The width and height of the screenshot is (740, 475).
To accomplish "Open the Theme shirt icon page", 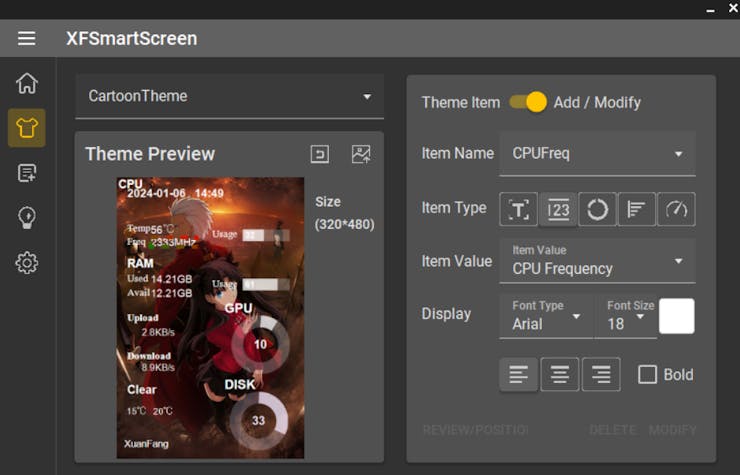I will coord(27,128).
